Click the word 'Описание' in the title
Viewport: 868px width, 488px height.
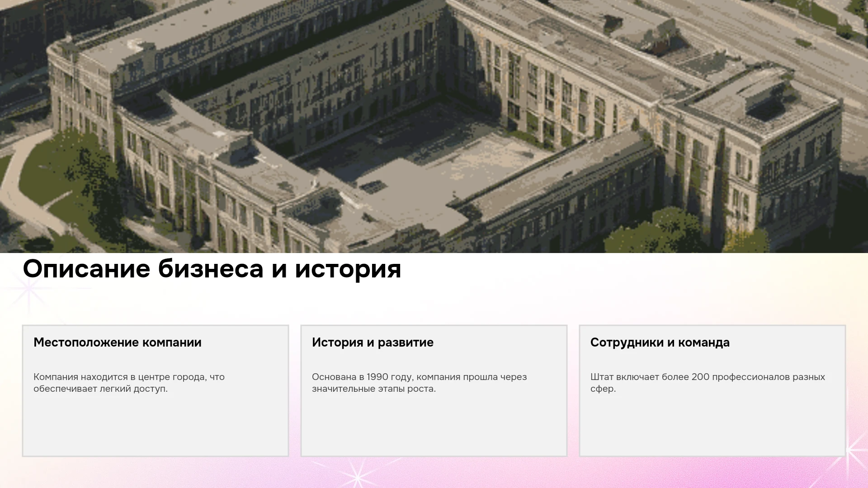point(86,269)
